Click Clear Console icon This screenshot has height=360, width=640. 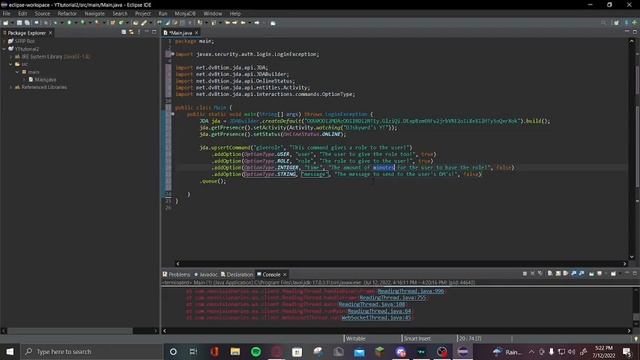pyautogui.click(x=550, y=273)
